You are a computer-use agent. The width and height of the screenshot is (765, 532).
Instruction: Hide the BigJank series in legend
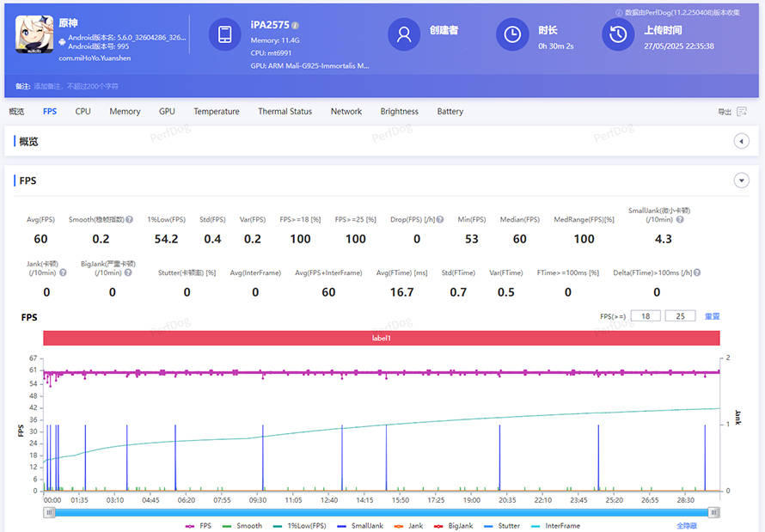click(454, 525)
